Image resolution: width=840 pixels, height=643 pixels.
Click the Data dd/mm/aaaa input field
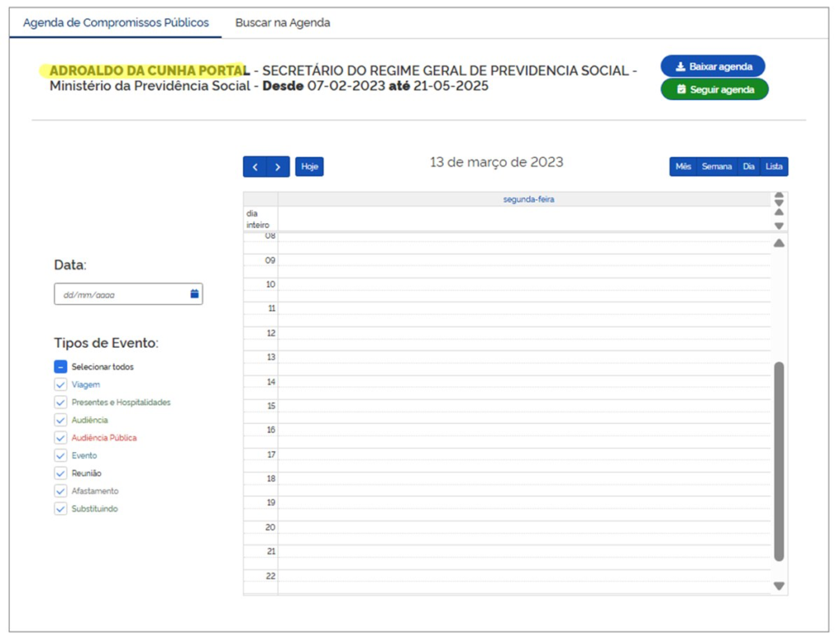click(121, 294)
